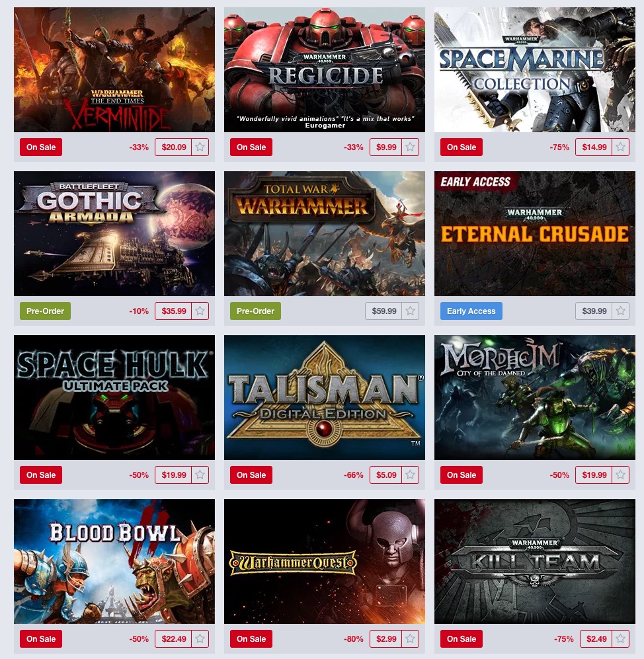Click wishlist star next to Kill Team price
The width and height of the screenshot is (644, 659).
(620, 639)
